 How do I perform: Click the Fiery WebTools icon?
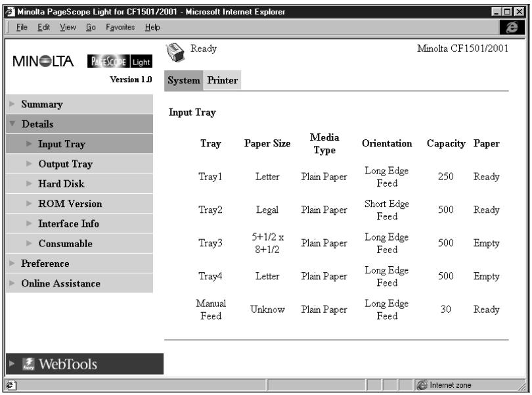(28, 363)
